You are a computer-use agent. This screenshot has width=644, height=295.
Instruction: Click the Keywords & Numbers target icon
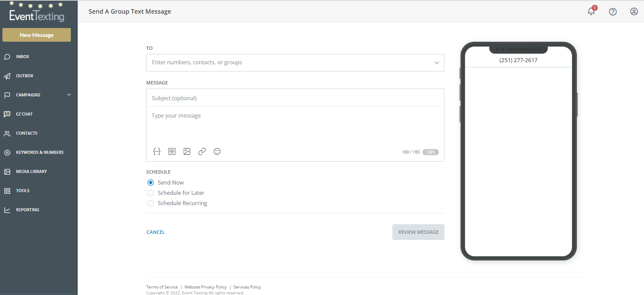[x=7, y=152]
